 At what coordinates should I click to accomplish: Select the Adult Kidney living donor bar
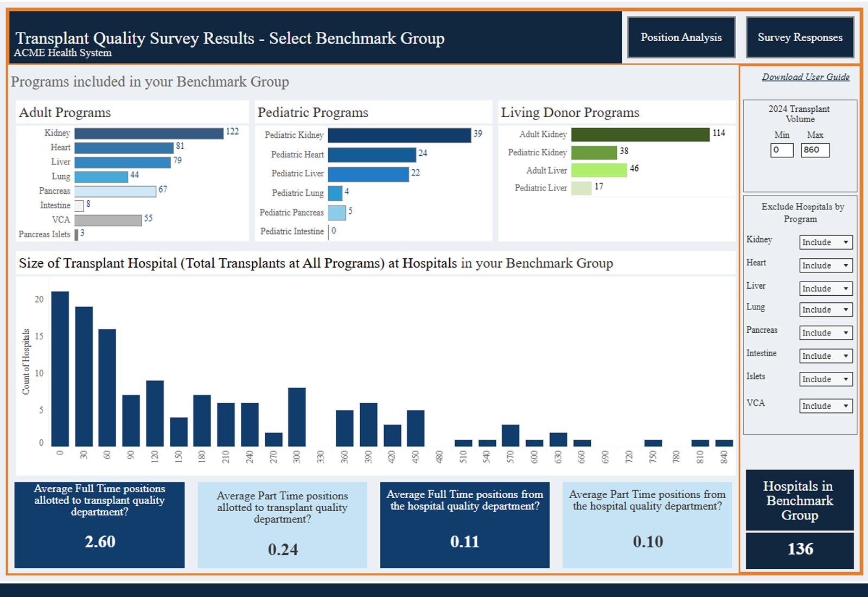(640, 134)
